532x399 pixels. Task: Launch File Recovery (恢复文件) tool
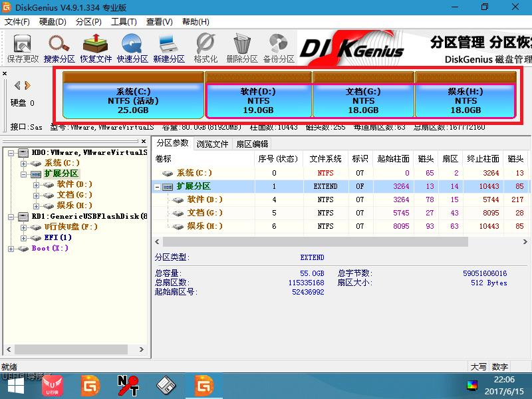(x=95, y=47)
